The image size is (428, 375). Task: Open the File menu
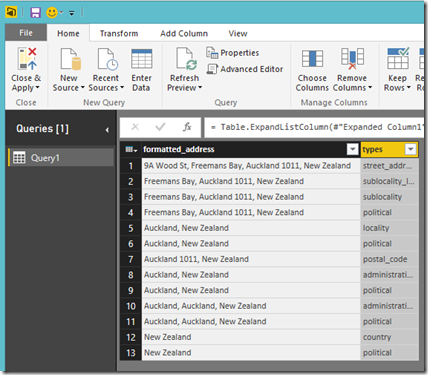(x=26, y=33)
